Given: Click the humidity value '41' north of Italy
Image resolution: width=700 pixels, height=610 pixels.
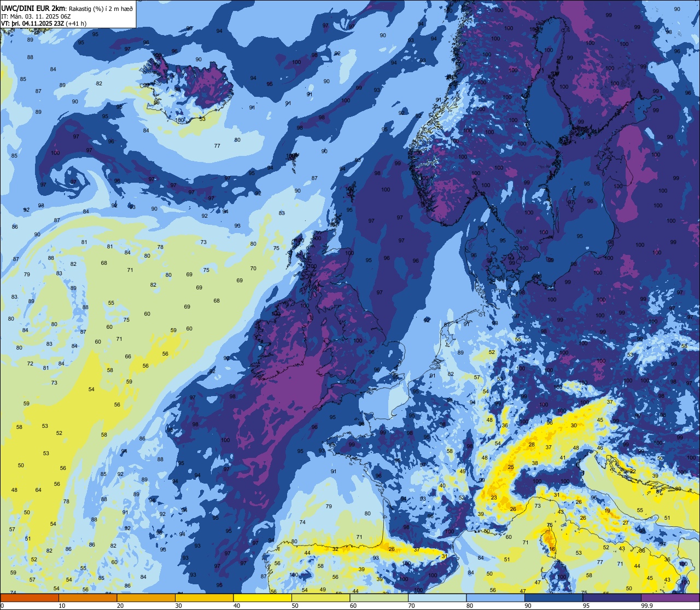Looking at the screenshot, I should 563,457.
